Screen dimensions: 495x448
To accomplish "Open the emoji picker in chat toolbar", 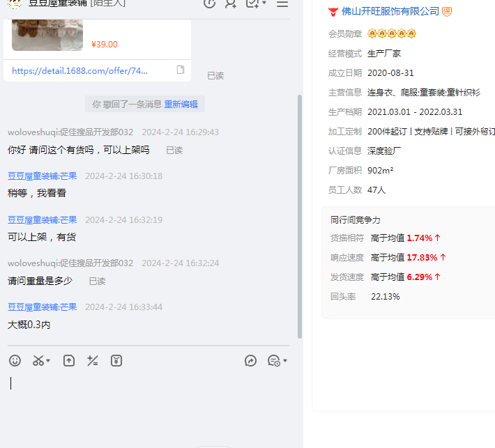I will (x=15, y=360).
